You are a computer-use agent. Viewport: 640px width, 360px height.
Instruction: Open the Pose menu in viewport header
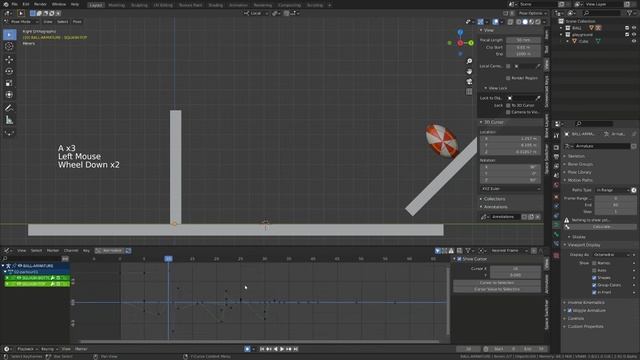(x=77, y=22)
